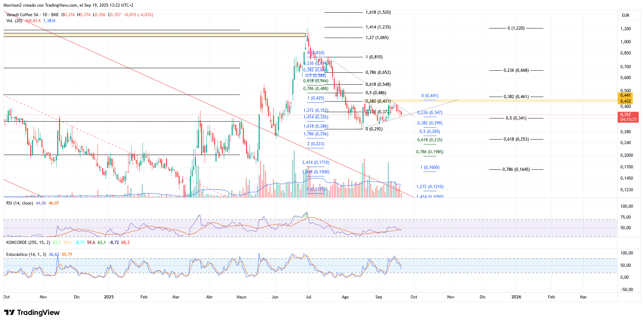
Task: Select the Estocástico (14, 1, 3) legend
Action: (26, 254)
